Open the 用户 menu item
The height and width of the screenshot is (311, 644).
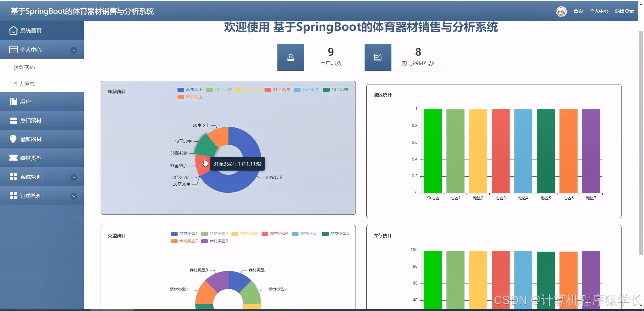pos(42,102)
